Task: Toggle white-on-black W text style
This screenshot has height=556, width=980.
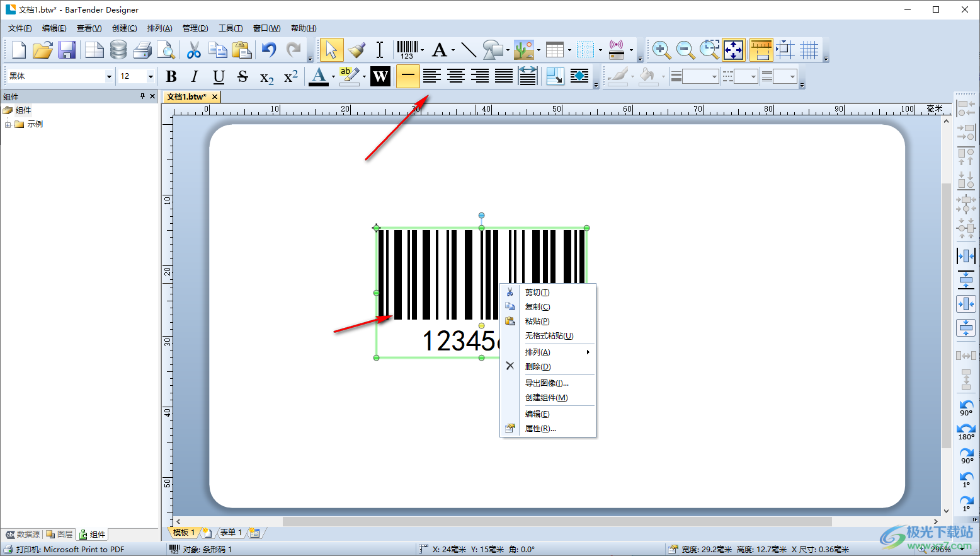Action: [x=380, y=76]
